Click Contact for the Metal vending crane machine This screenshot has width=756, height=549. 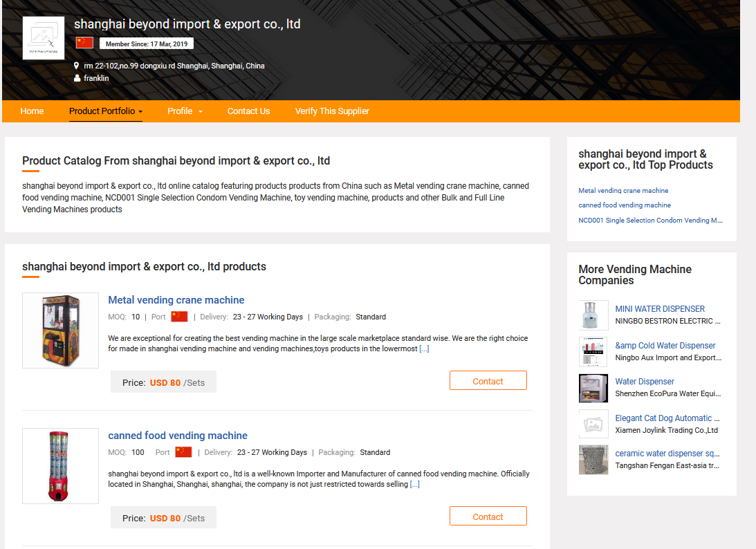pyautogui.click(x=488, y=381)
